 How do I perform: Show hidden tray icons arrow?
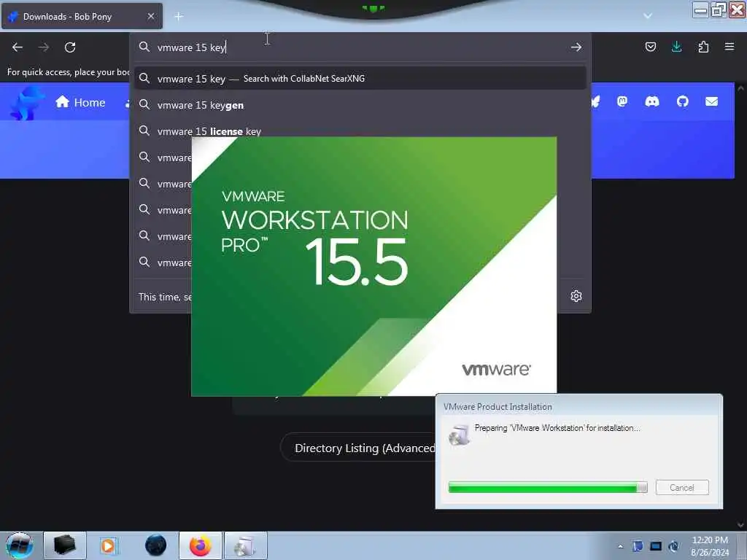coord(620,546)
